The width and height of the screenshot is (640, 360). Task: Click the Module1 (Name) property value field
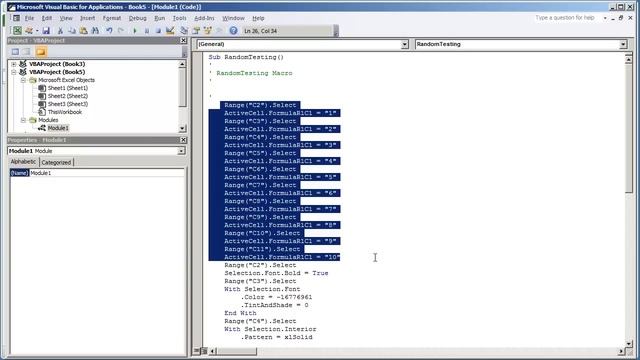pos(107,173)
